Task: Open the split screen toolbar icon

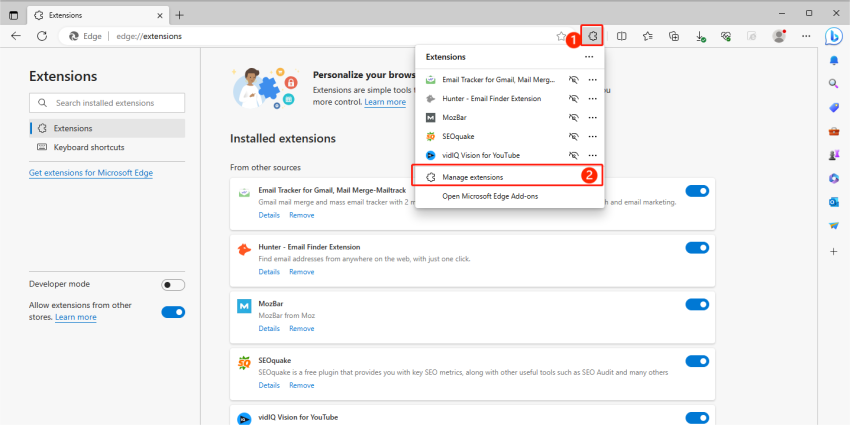Action: tap(622, 36)
